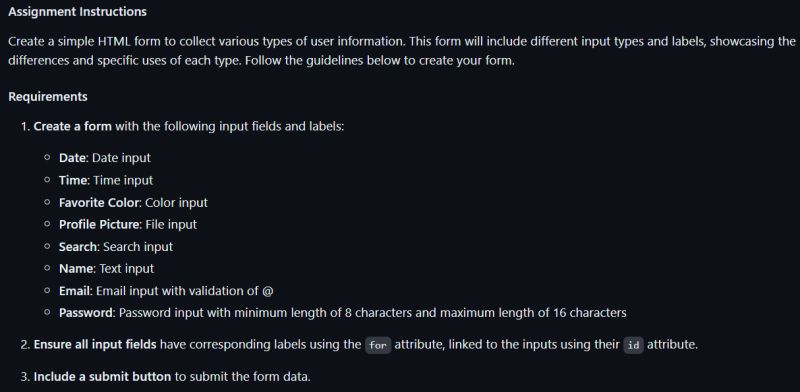Click the 'Name' list item label
The image size is (800, 392).
click(76, 268)
